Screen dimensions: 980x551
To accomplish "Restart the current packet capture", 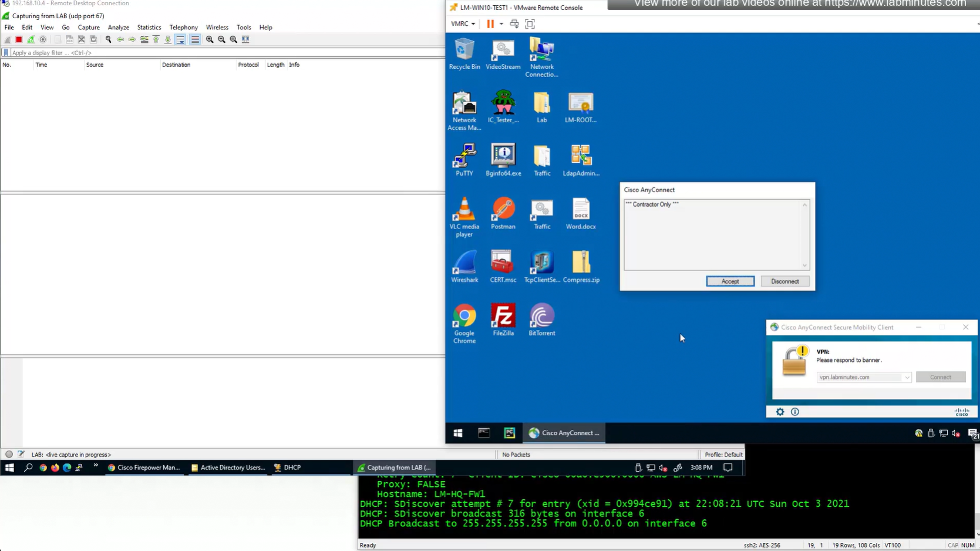I will (31, 39).
